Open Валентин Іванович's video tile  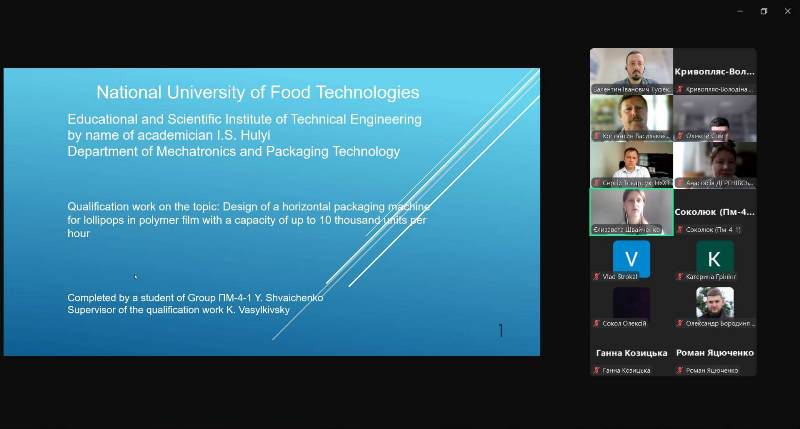click(x=631, y=71)
